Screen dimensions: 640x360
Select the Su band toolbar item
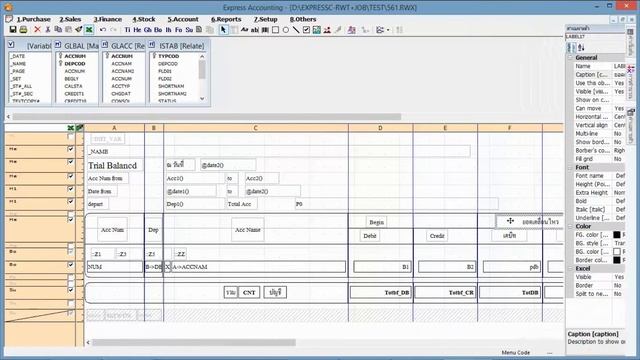(x=189, y=30)
